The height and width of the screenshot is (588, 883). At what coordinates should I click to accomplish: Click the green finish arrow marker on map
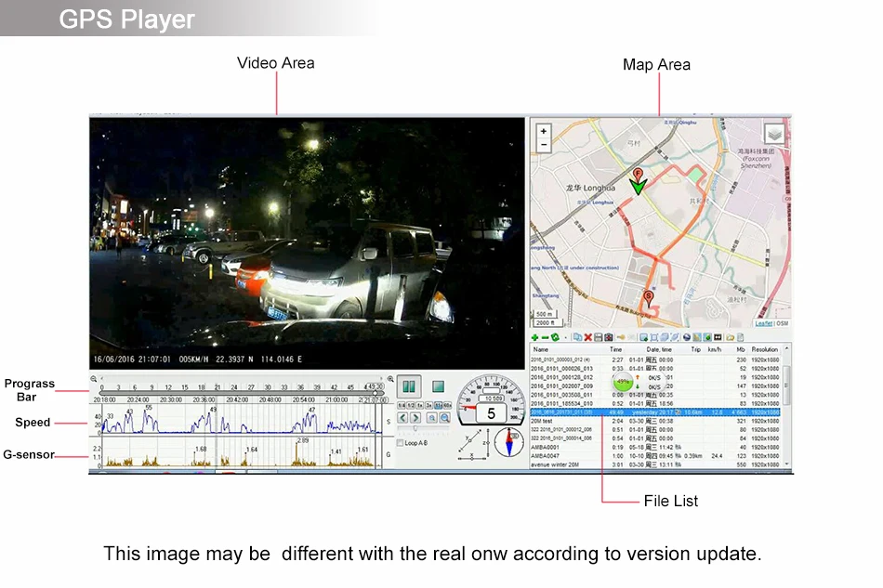coord(638,187)
